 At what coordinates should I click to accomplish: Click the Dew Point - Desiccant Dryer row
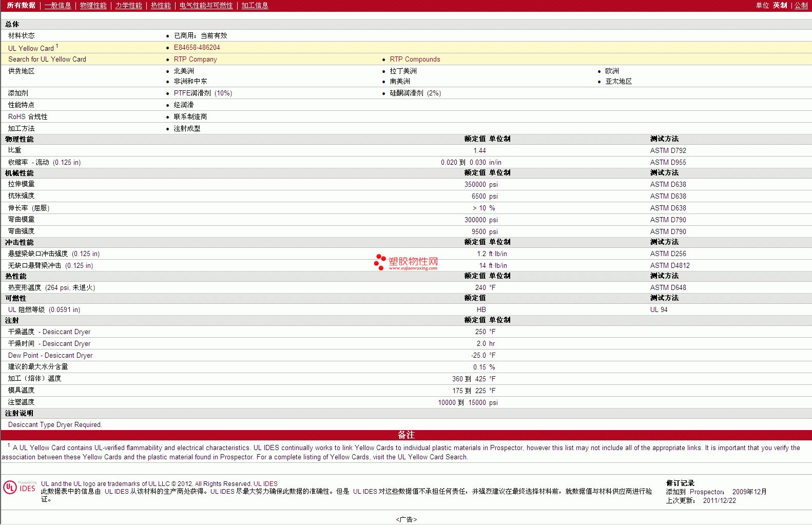click(406, 355)
